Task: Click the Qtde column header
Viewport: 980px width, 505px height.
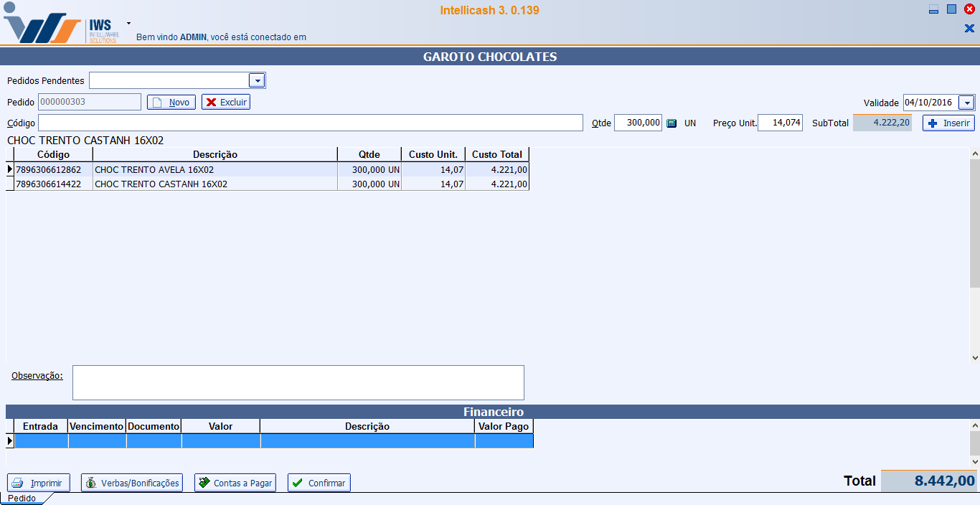Action: pyautogui.click(x=369, y=154)
